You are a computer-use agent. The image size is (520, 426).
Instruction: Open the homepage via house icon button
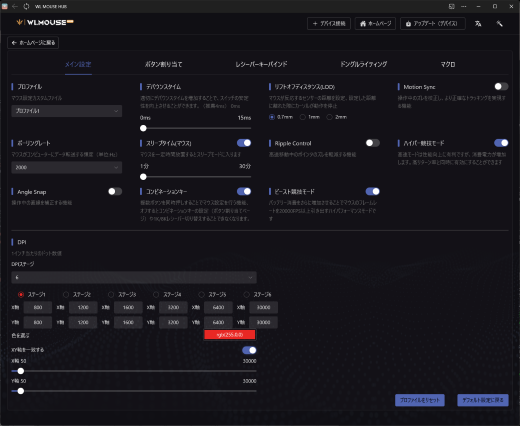click(x=375, y=24)
